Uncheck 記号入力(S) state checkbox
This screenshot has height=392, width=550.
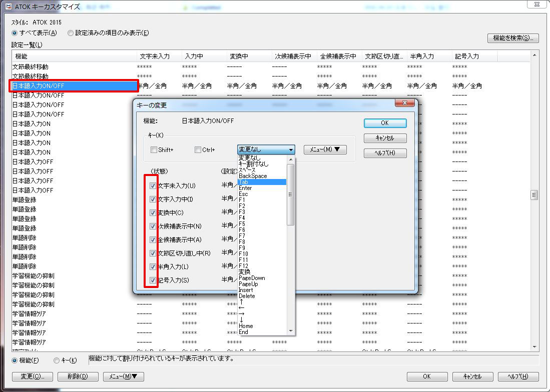tap(153, 280)
